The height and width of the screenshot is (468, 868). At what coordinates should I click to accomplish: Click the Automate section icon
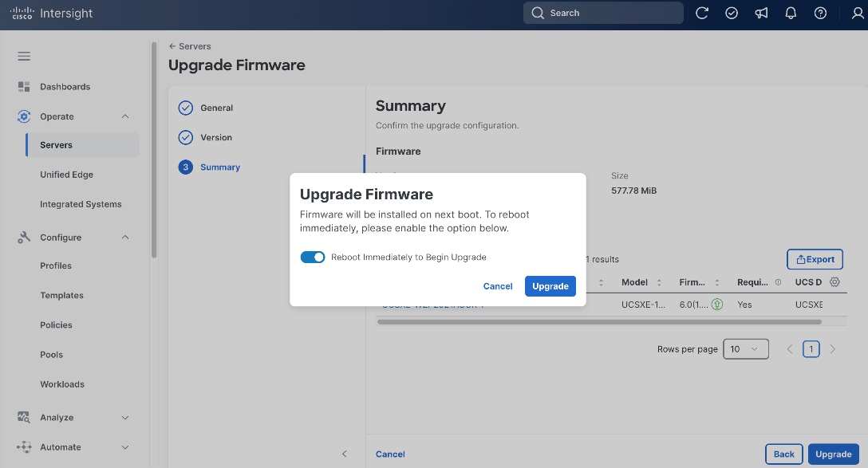[x=24, y=447]
